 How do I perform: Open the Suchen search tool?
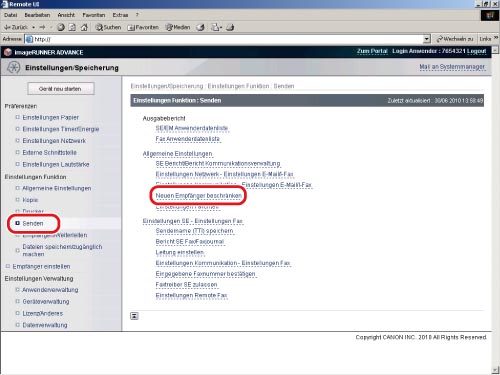point(108,27)
